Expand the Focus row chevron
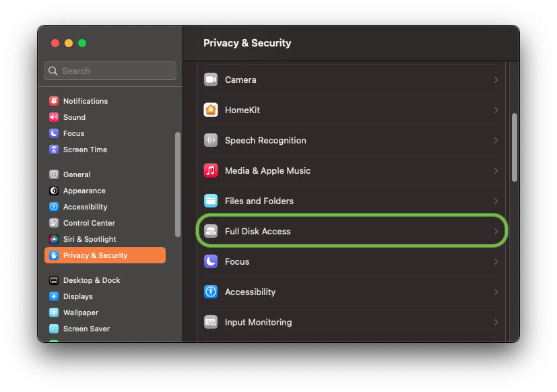Viewport: 557px width, 392px height. tap(496, 262)
